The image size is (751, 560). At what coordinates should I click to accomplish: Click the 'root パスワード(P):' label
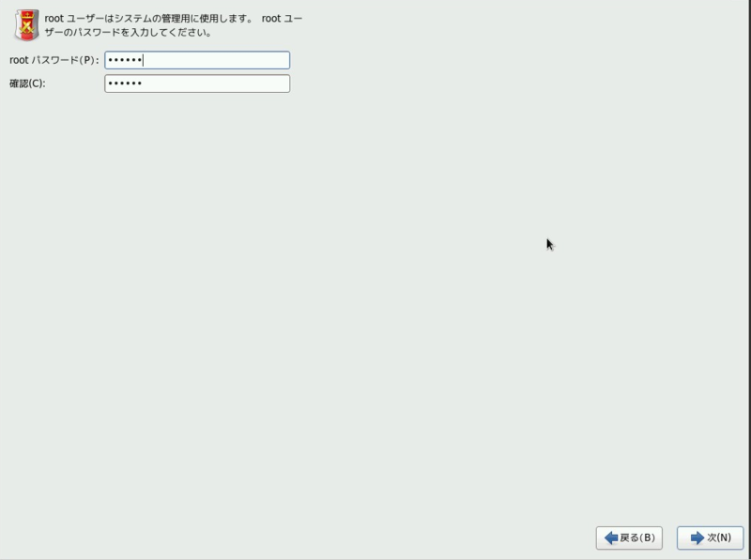[54, 60]
